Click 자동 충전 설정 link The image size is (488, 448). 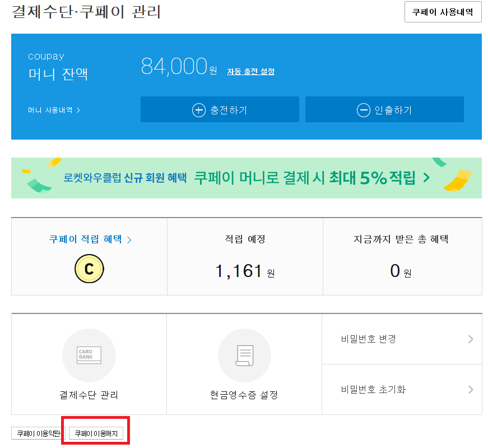coord(250,71)
